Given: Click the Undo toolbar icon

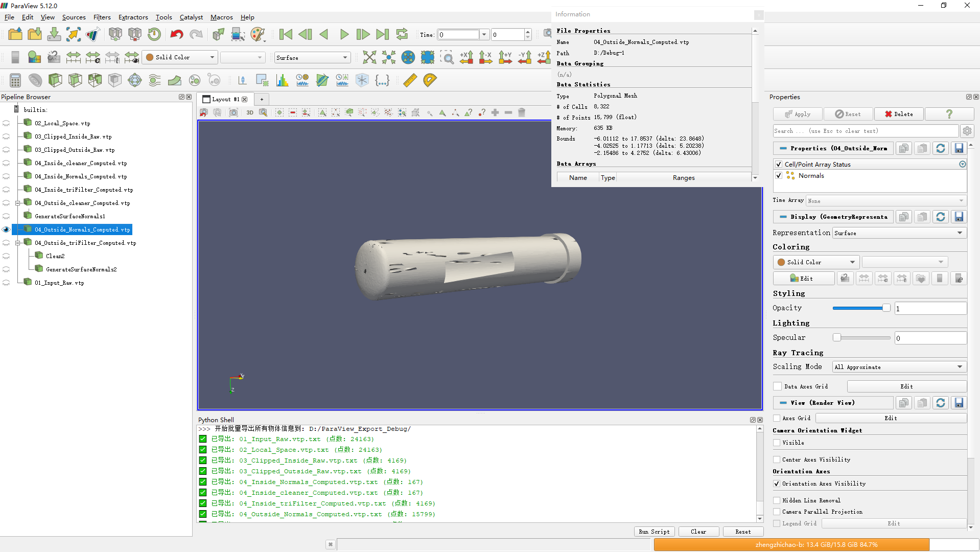Looking at the screenshot, I should (x=177, y=35).
